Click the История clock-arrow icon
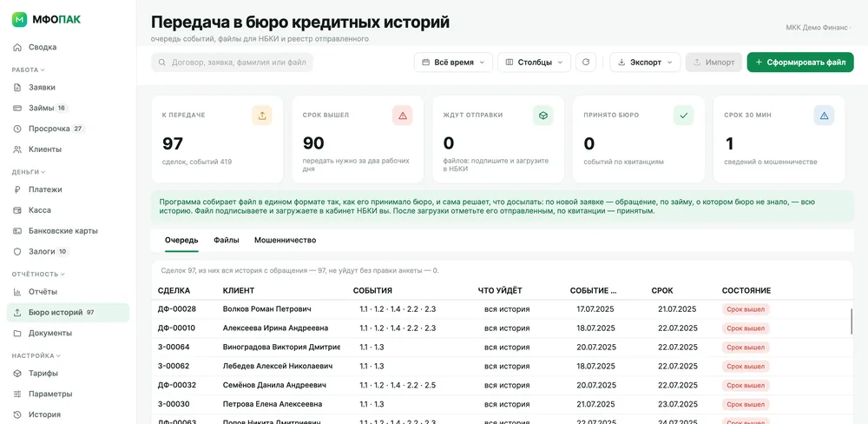 tap(17, 414)
